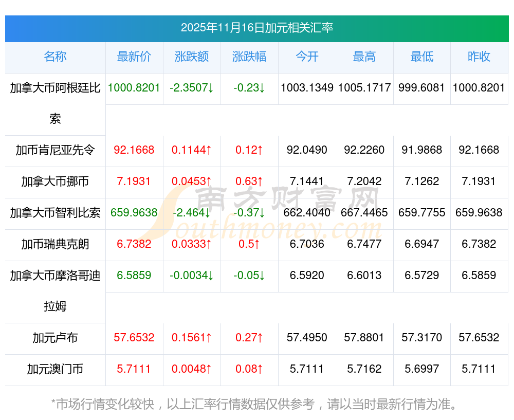Click the latest price 92.1668 value

134,150
